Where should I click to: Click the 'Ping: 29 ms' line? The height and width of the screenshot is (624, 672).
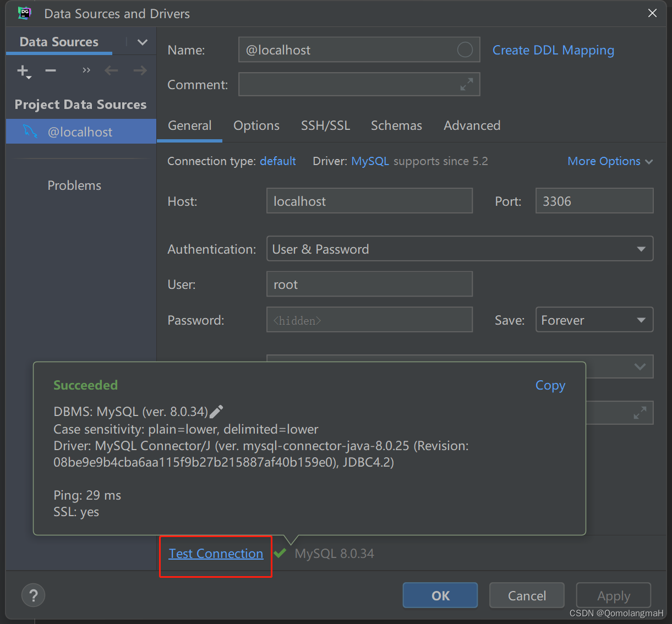(x=87, y=495)
